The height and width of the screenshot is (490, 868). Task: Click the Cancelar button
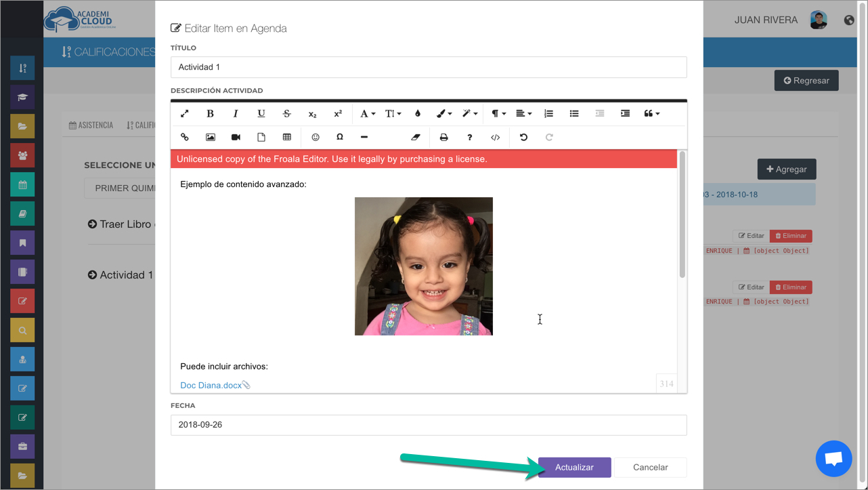click(x=651, y=468)
